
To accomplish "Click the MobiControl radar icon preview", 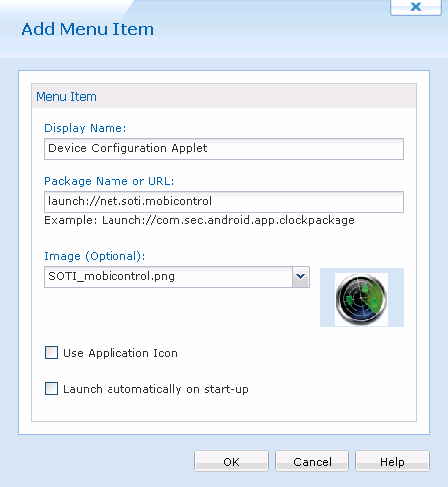I will 361,299.
